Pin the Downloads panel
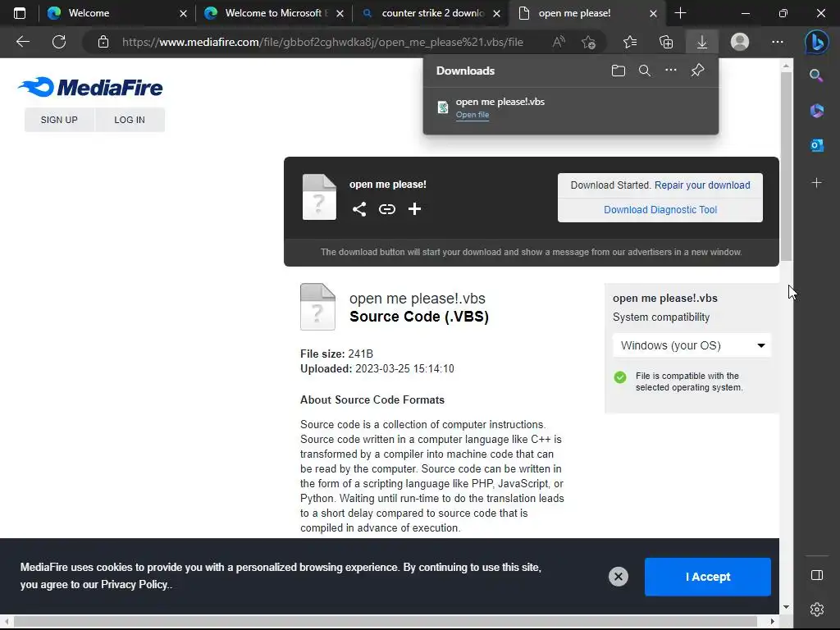 697,71
